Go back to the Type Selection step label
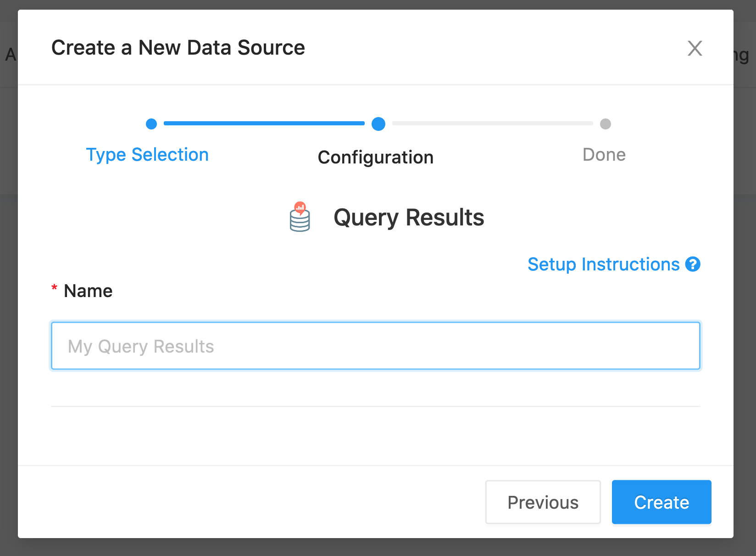The height and width of the screenshot is (556, 756). click(x=147, y=155)
